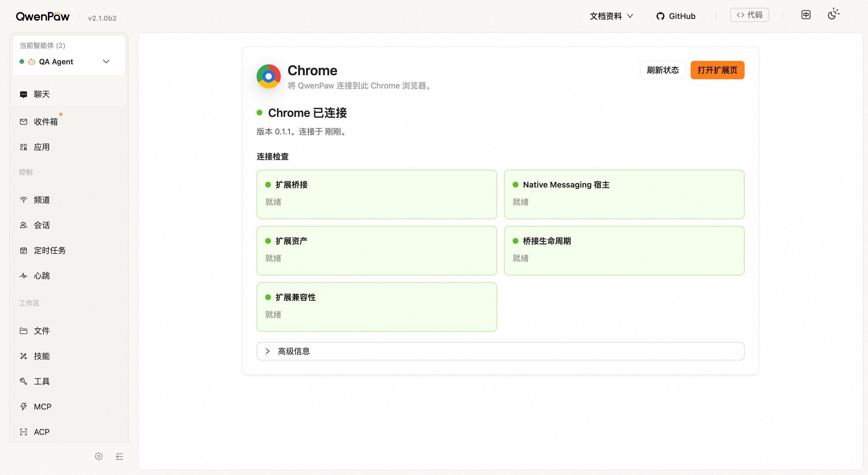
Task: Click status dot of 扩展桥接 card
Action: pos(268,185)
